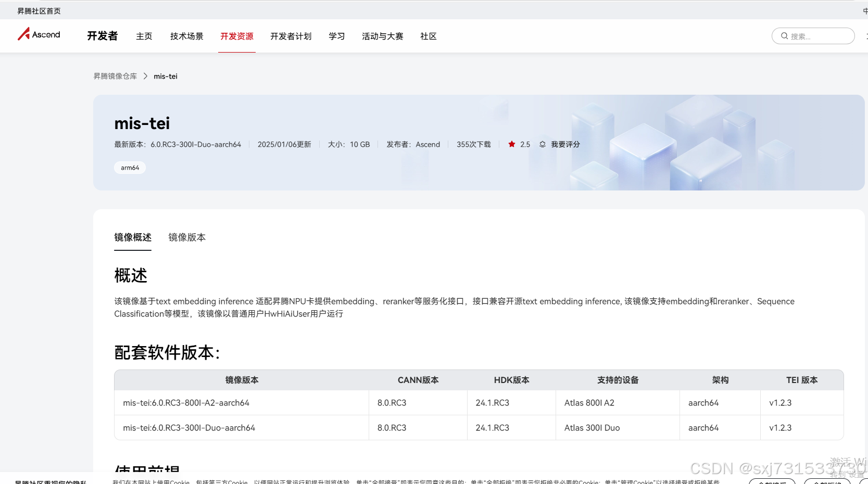The height and width of the screenshot is (484, 868).
Task: Focus the 搜索 search field
Action: pos(813,36)
